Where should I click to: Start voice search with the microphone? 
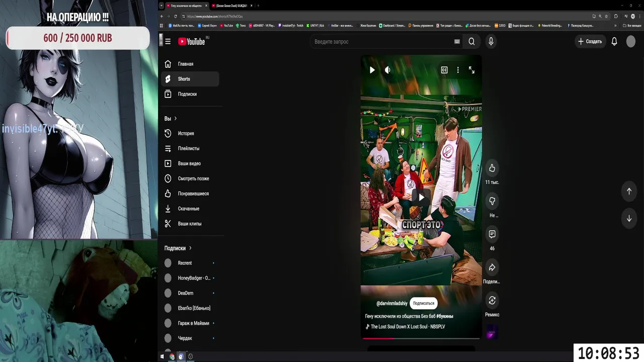(491, 42)
